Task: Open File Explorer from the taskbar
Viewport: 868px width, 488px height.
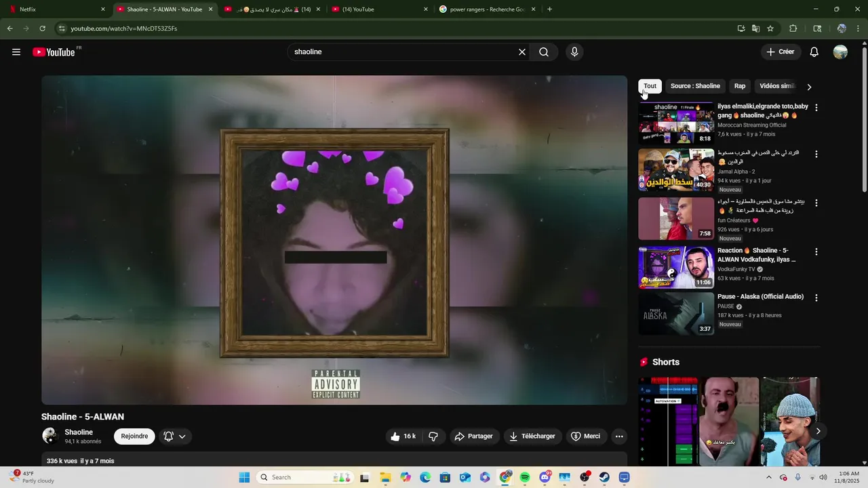Action: point(385,477)
